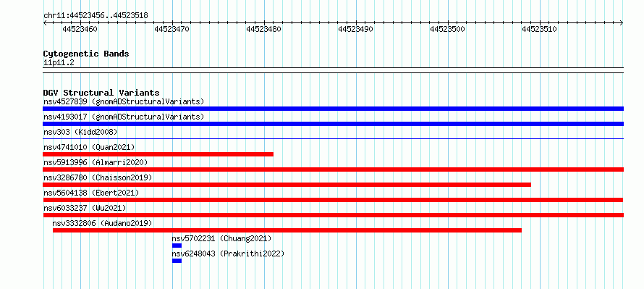This screenshot has width=644, height=289.
Task: Open nsv3332806 (Audano2019) variant label
Action: coord(102,223)
